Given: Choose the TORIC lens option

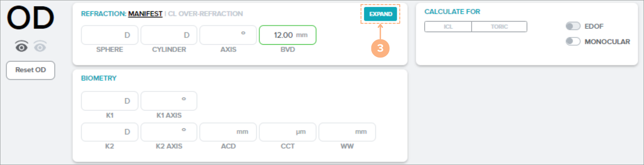Looking at the screenshot, I should tap(499, 27).
